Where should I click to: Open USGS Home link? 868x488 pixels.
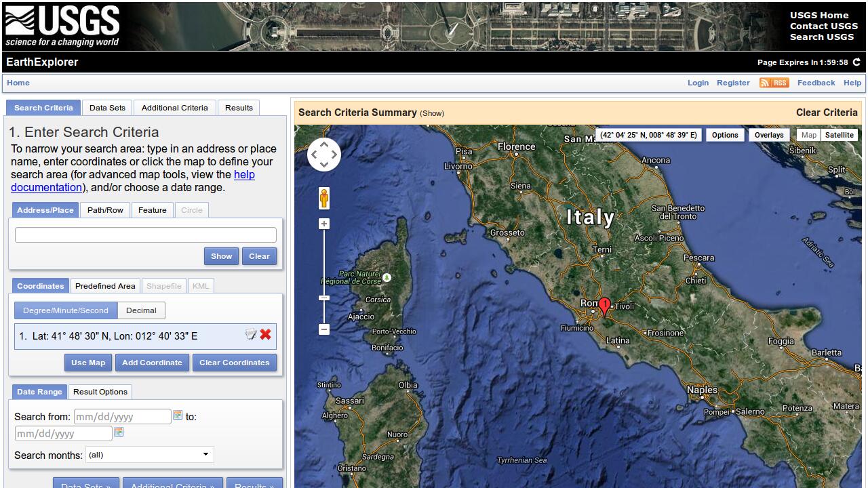(819, 15)
